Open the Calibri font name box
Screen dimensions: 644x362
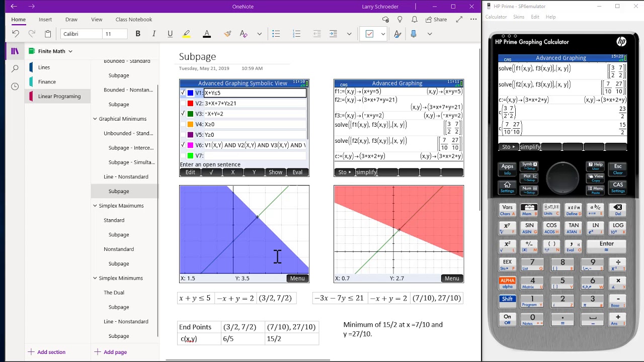point(82,34)
